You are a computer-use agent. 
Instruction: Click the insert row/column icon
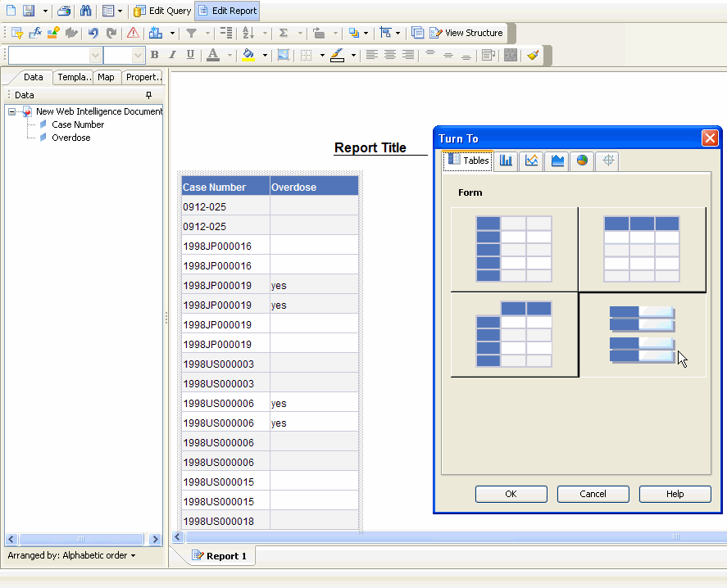(x=319, y=33)
